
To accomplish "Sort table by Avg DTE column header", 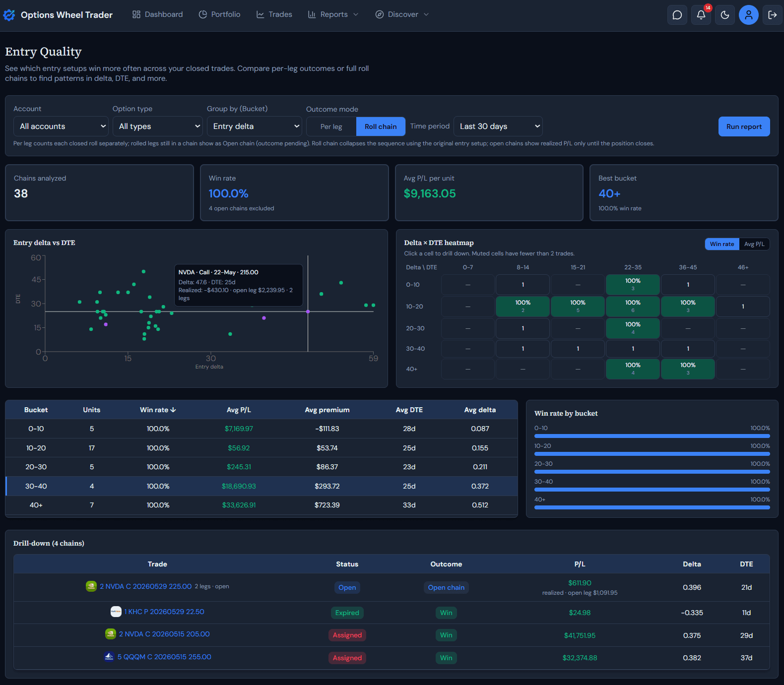I will click(409, 410).
